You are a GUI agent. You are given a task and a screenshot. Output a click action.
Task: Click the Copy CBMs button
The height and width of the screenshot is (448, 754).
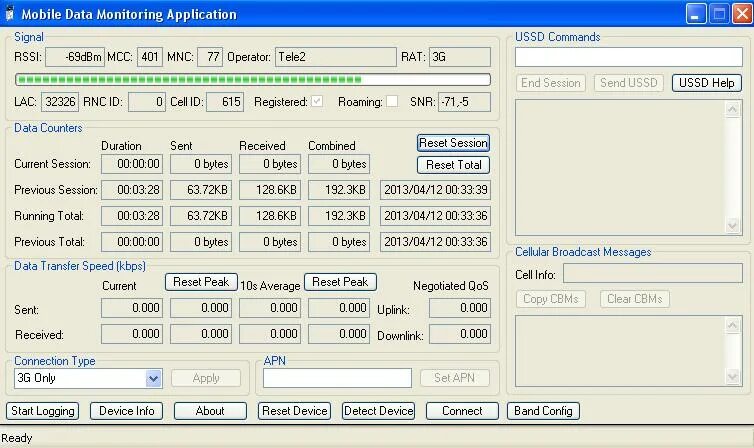point(551,299)
